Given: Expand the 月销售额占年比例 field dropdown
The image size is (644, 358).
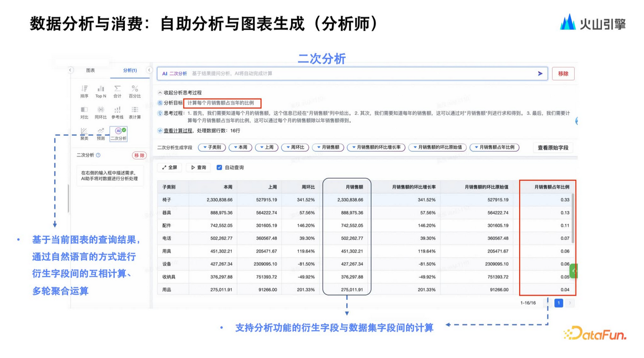Looking at the screenshot, I should tap(494, 148).
